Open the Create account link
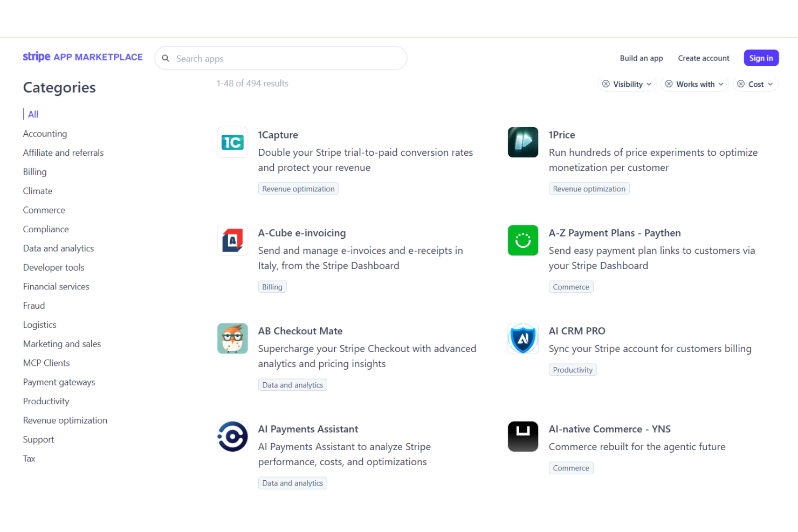 (x=704, y=58)
